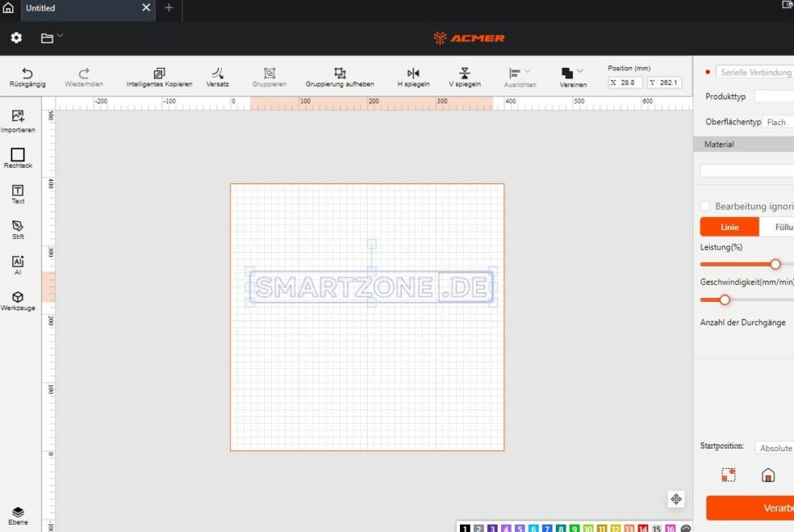Select the Importieren tool

click(x=18, y=121)
